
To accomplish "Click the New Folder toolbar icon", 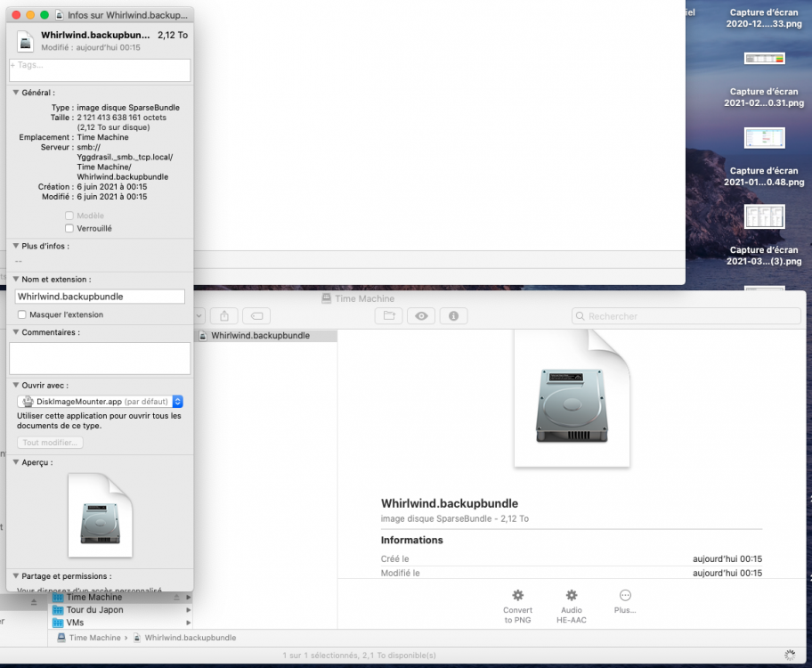I will tap(389, 315).
